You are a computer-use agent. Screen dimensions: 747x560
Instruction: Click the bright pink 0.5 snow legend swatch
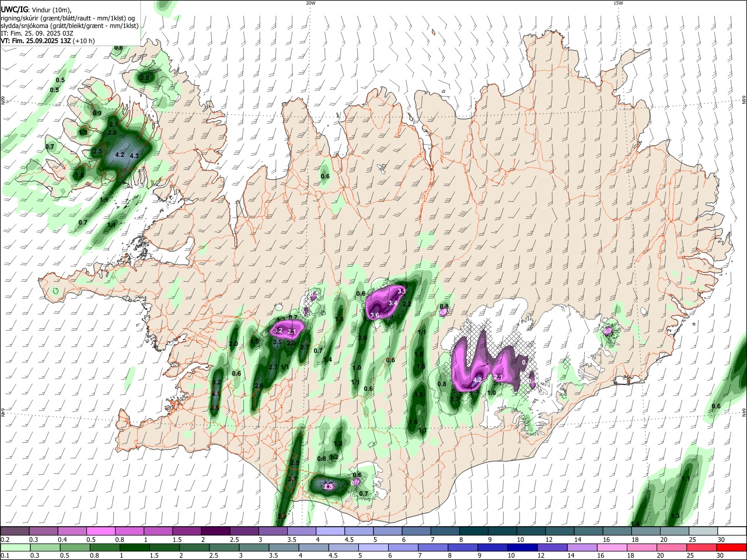[100, 531]
